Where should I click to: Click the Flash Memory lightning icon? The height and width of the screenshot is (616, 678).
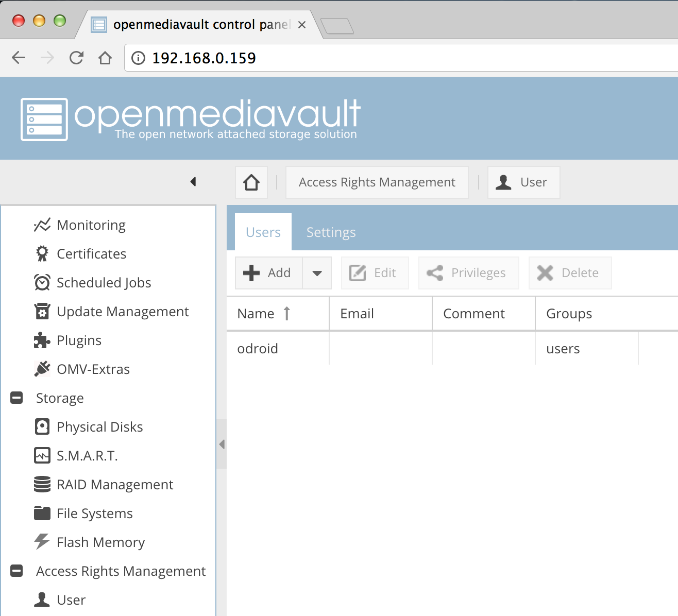42,542
